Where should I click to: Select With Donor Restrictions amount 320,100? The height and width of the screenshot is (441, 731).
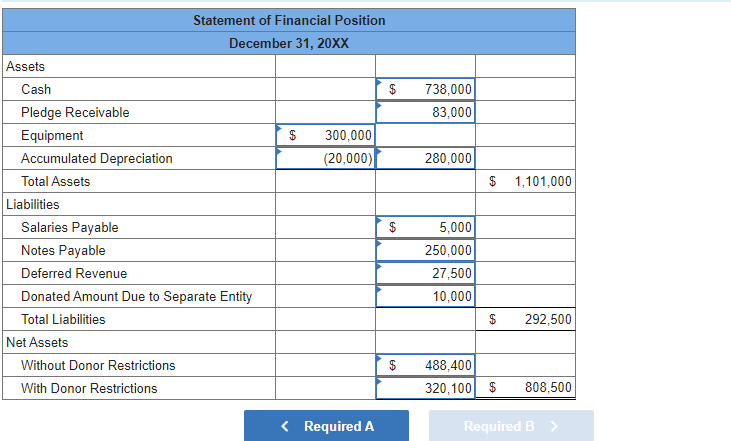coord(425,388)
